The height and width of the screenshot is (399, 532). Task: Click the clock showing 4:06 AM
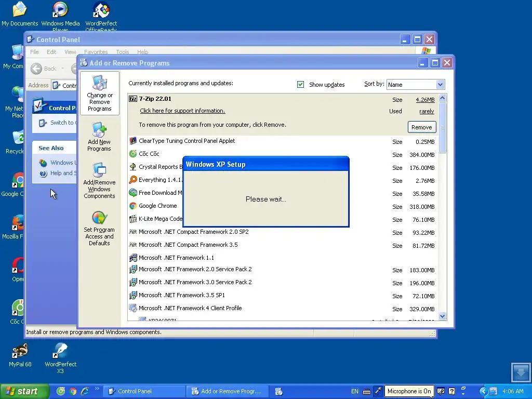click(513, 391)
